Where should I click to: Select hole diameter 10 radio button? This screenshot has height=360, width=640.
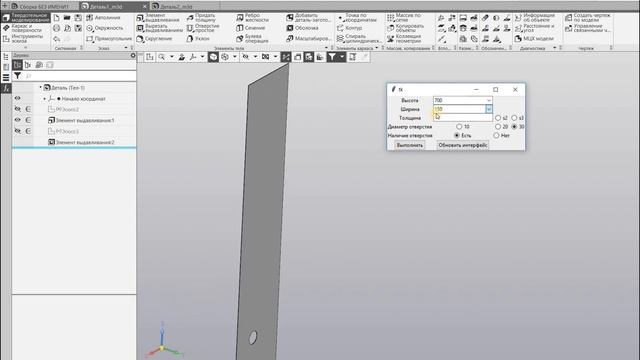coord(459,127)
